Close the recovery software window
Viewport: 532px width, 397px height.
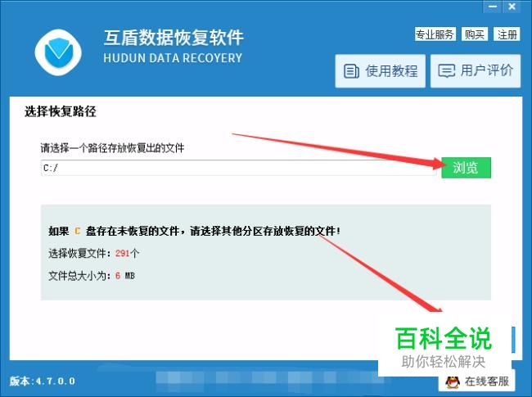[512, 7]
